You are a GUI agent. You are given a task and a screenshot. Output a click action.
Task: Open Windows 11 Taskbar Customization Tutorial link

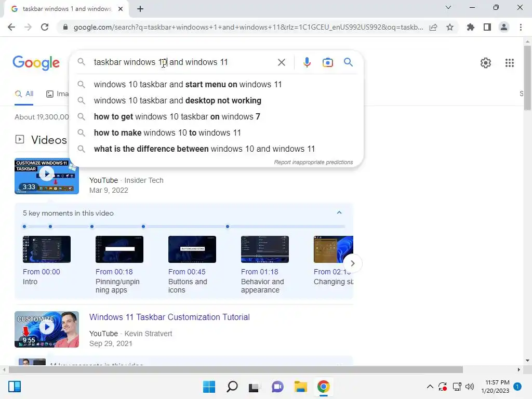pos(169,317)
